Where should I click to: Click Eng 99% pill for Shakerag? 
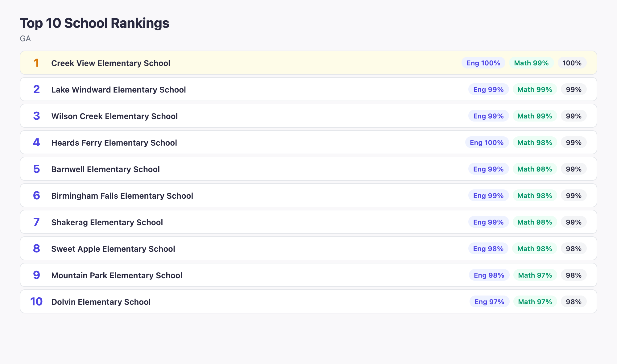(489, 222)
